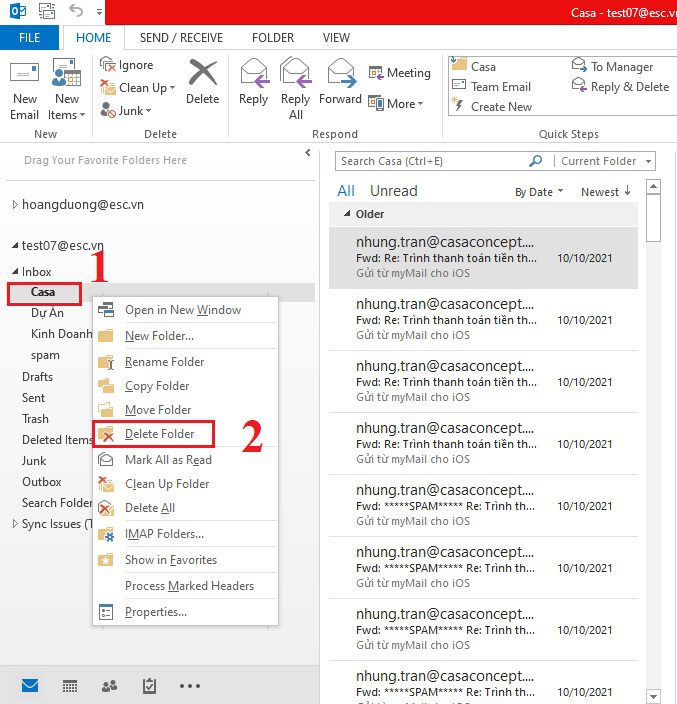Click the search magnifier icon
Image resolution: width=677 pixels, height=704 pixels.
click(x=536, y=161)
